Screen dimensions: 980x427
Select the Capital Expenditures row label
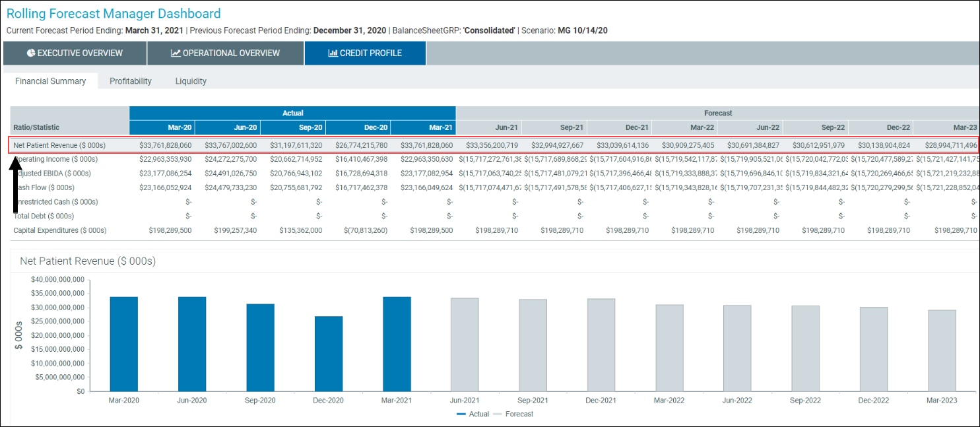pyautogui.click(x=60, y=230)
